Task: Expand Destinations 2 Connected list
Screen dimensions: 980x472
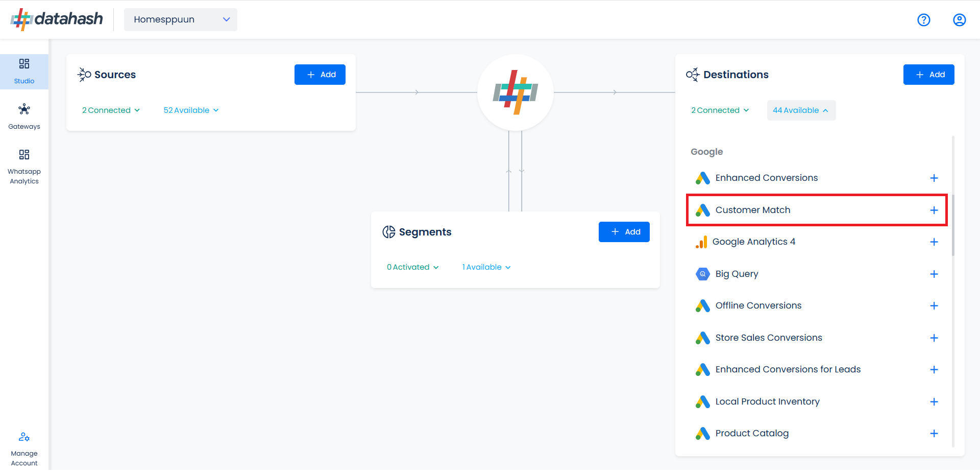Action: click(720, 110)
